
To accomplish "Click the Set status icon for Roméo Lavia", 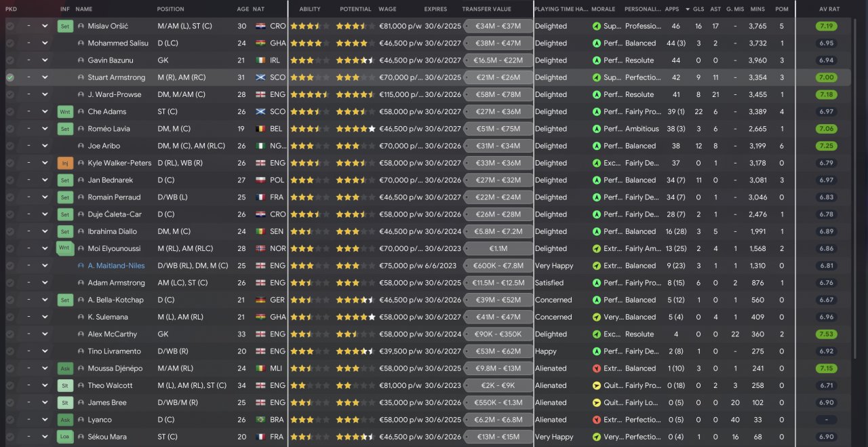I will tap(64, 129).
